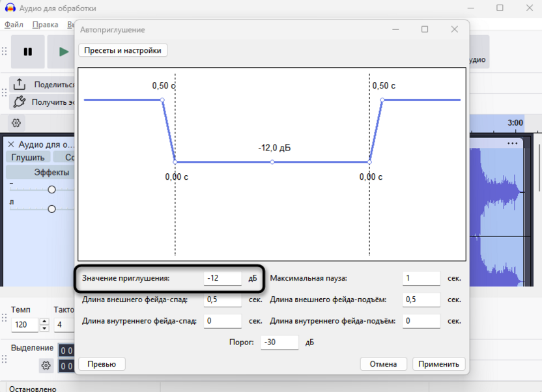Focus Длина внутреннего фейда-спад field

point(223,321)
